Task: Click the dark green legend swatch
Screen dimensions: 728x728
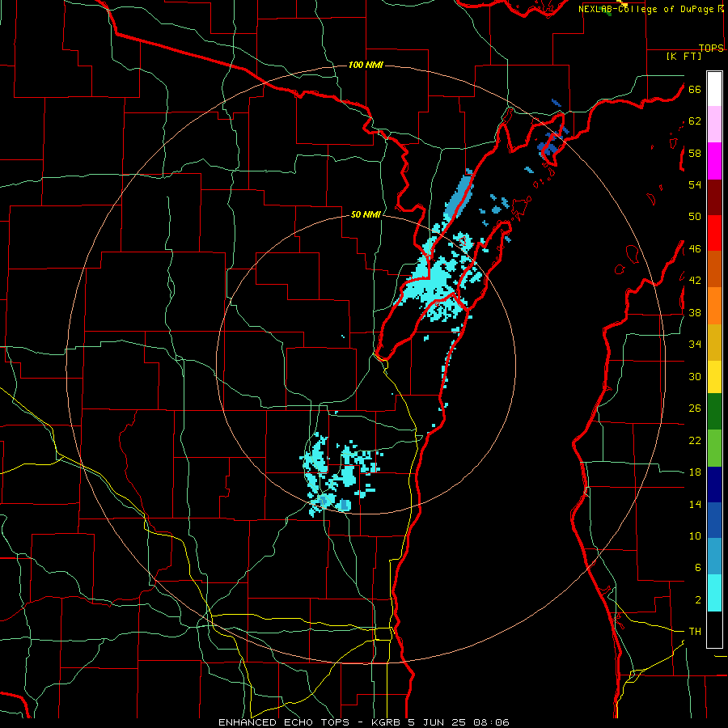Action: [714, 412]
